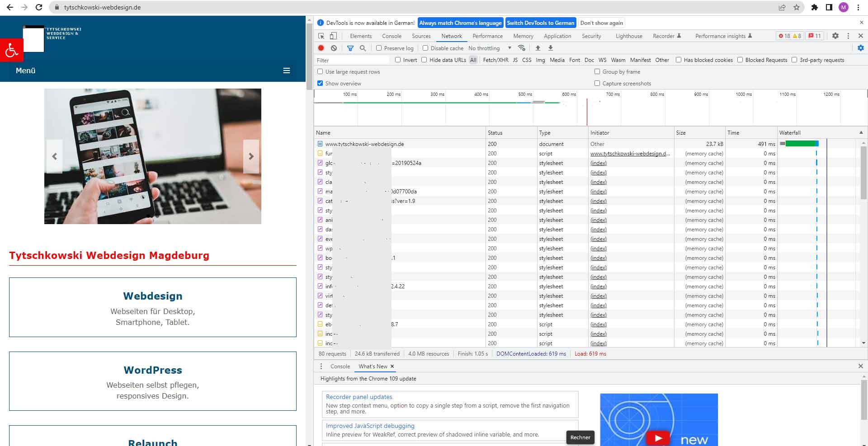Reload the page with the refresh icon
868x446 pixels.
(39, 7)
